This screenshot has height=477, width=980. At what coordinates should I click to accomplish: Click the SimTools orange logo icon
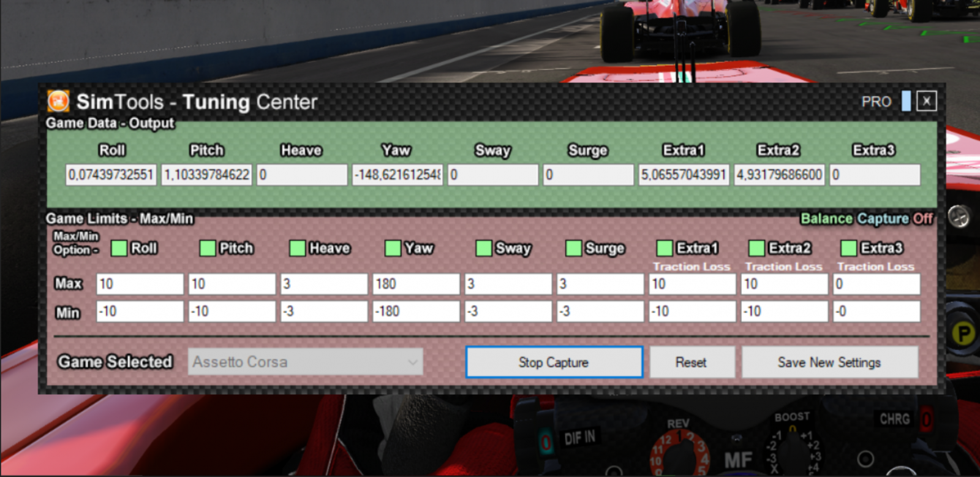pyautogui.click(x=59, y=101)
